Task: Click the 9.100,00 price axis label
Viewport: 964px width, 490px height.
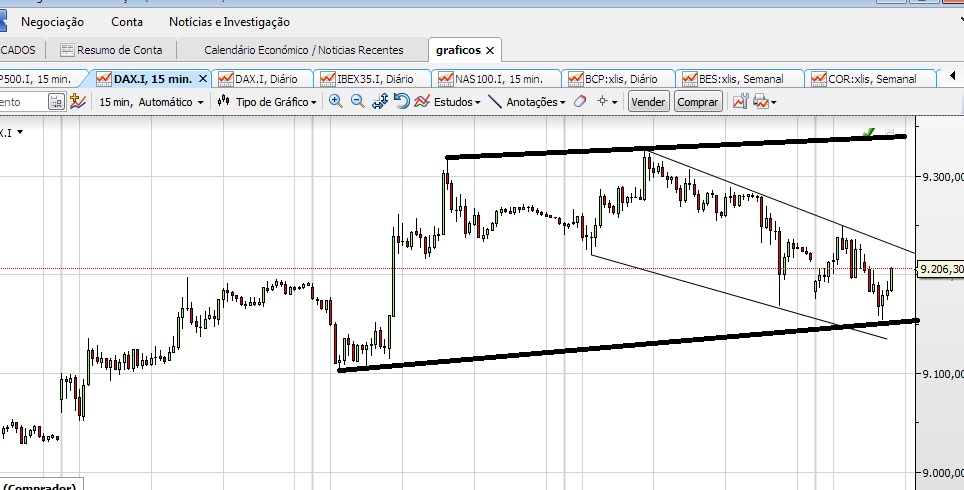Action: pyautogui.click(x=942, y=374)
